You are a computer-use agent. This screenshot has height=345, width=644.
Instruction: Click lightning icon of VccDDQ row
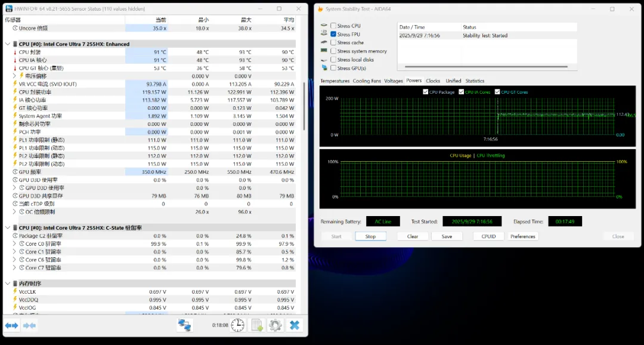point(15,300)
